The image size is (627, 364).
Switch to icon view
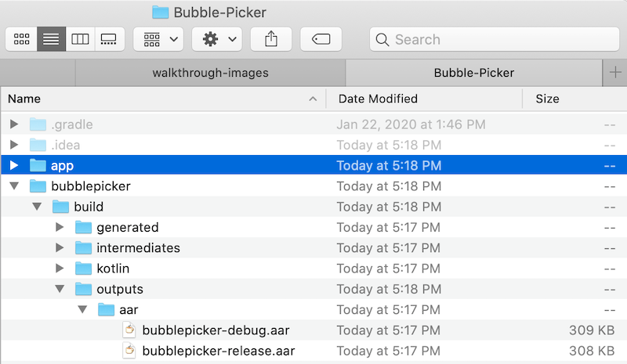click(22, 39)
